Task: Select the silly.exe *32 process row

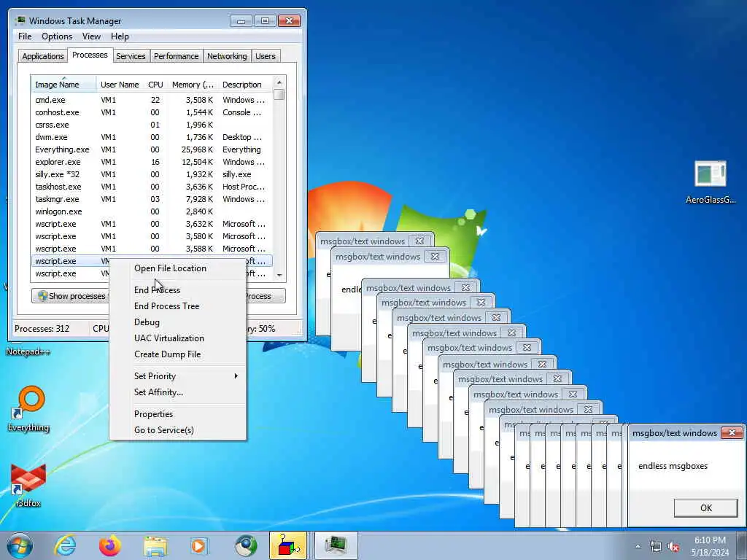Action: (x=152, y=174)
